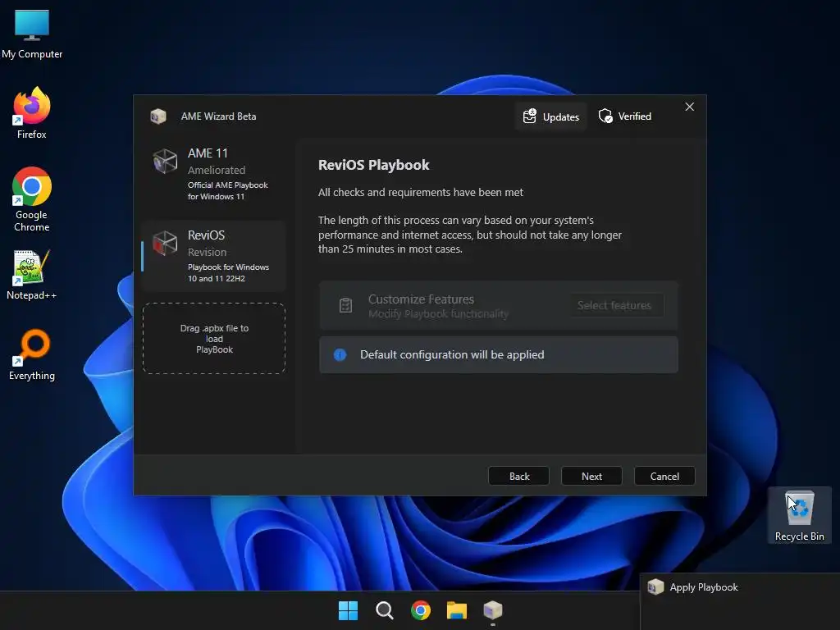Launch Firefox from the desktop shortcut
This screenshot has width=840, height=630.
pos(32,113)
